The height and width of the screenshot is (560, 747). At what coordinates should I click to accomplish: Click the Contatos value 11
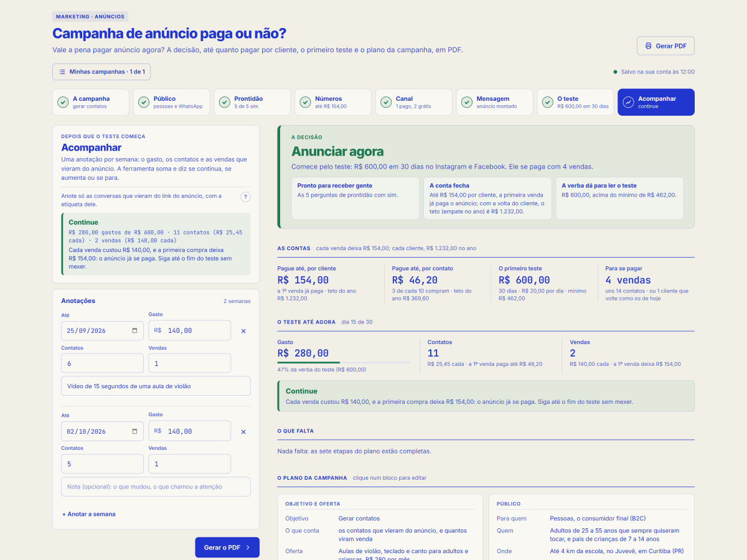tap(433, 353)
